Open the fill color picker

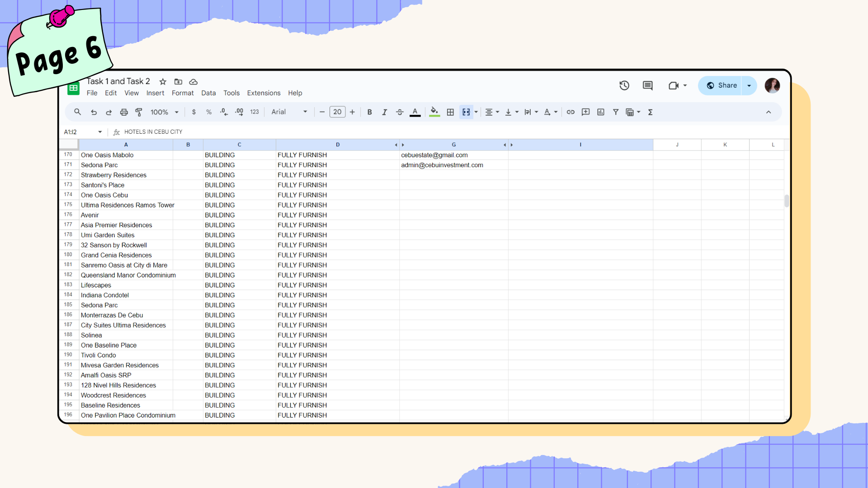(434, 112)
